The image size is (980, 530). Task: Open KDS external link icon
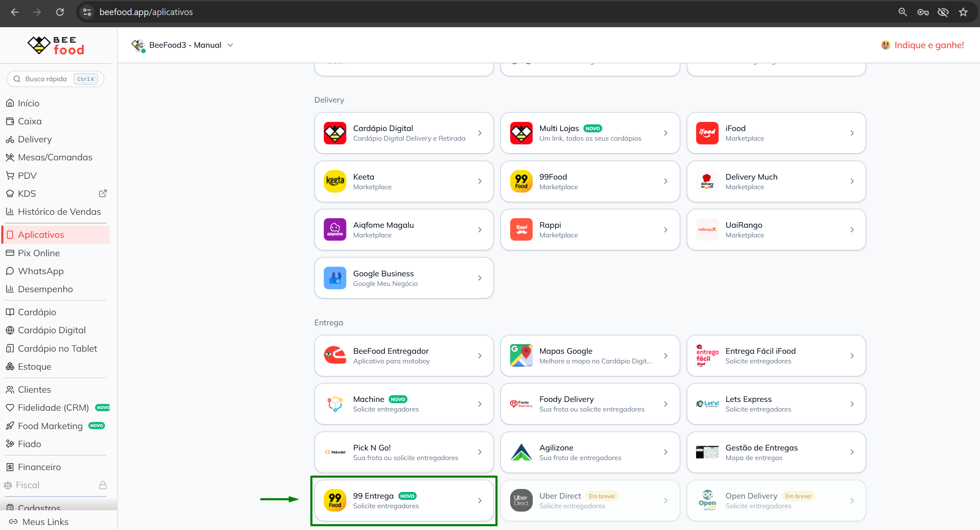click(103, 193)
